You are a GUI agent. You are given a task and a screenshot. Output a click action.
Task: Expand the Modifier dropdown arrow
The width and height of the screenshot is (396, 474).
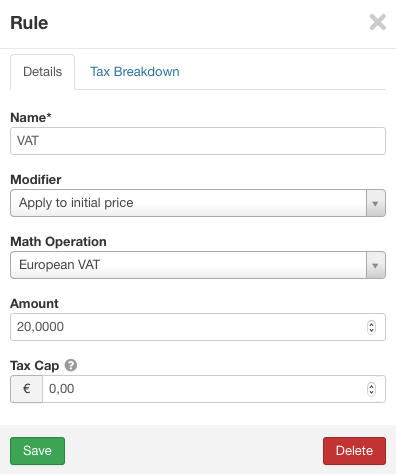tap(376, 203)
